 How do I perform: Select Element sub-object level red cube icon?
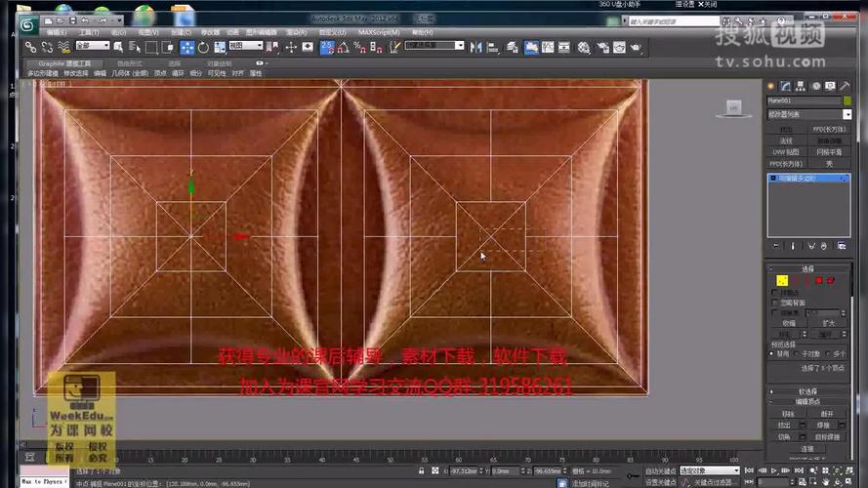(831, 280)
